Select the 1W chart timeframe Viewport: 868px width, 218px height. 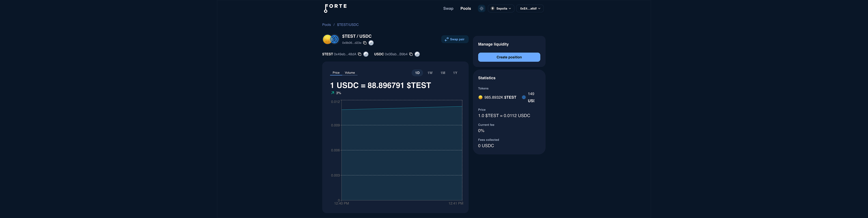tap(430, 73)
